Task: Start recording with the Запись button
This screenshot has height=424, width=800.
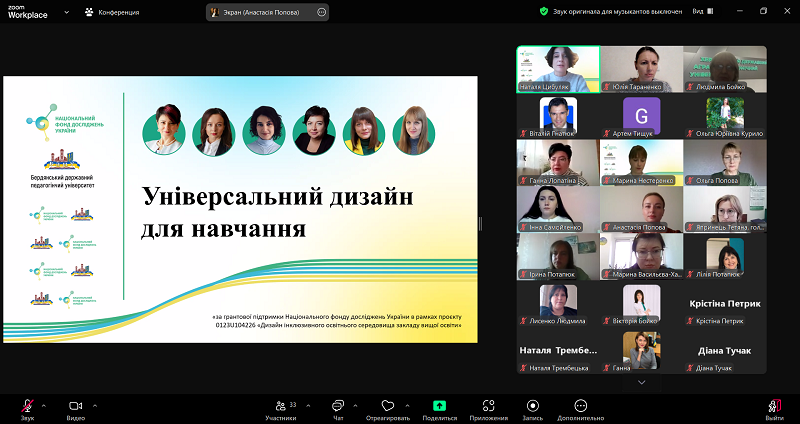Action: (533, 410)
